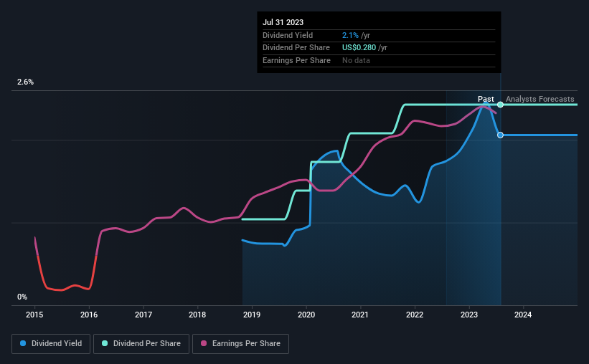The height and width of the screenshot is (364, 589).
Task: Click the Jul 31 2023 tooltip date
Action: [x=283, y=22]
